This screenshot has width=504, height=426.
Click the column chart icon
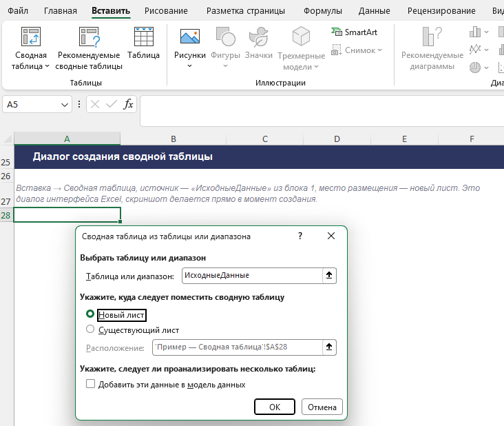click(475, 32)
